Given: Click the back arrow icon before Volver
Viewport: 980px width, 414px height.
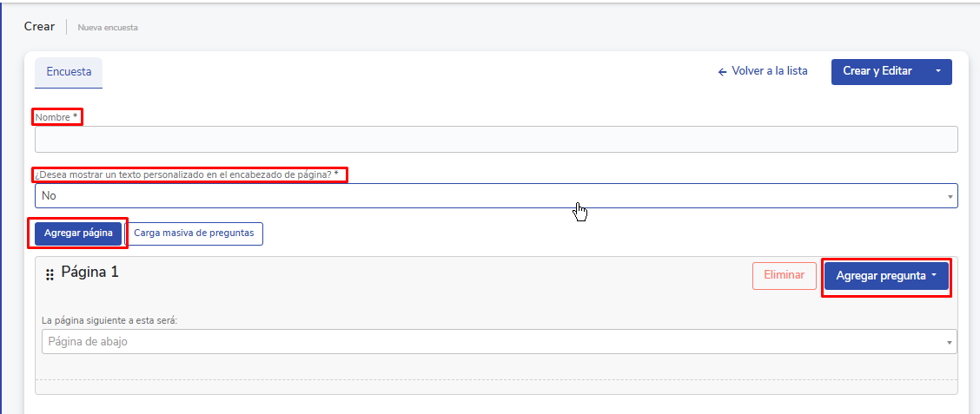Looking at the screenshot, I should pos(722,72).
